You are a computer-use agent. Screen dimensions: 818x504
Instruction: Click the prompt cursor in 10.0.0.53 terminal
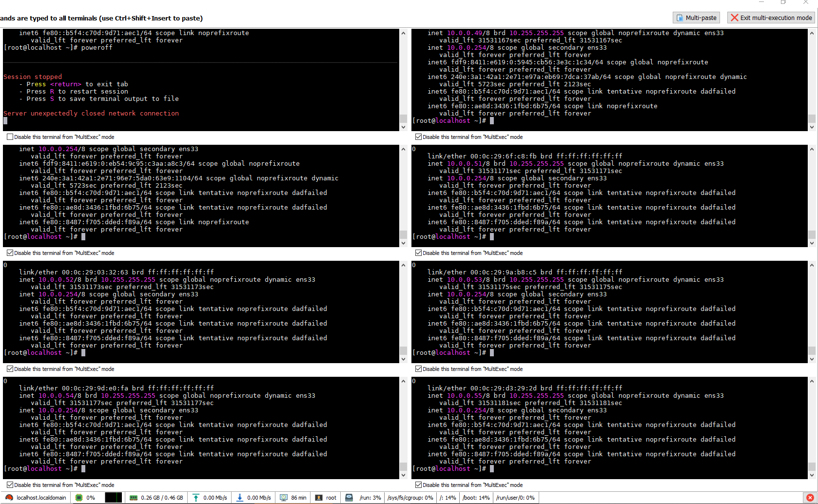click(x=492, y=352)
